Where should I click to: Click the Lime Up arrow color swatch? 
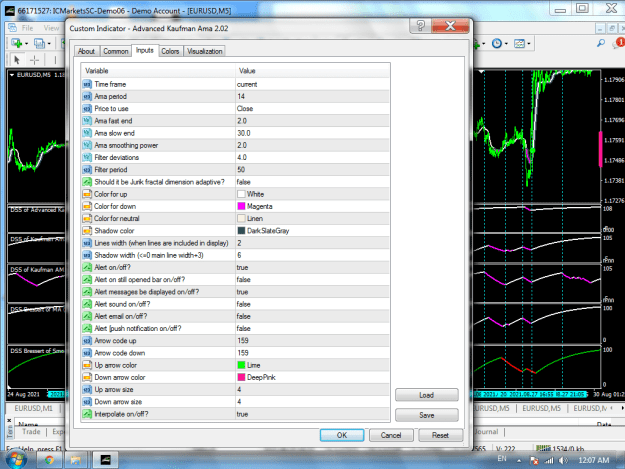pyautogui.click(x=241, y=365)
